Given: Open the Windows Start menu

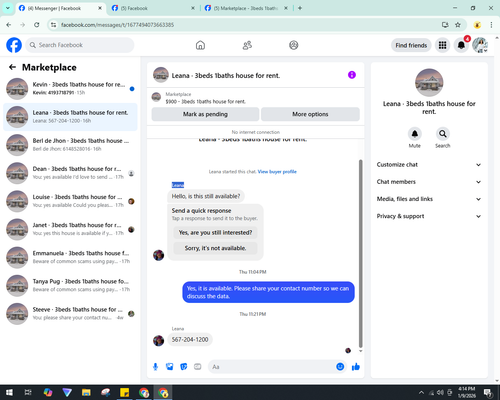Looking at the screenshot, I should (x=9, y=392).
